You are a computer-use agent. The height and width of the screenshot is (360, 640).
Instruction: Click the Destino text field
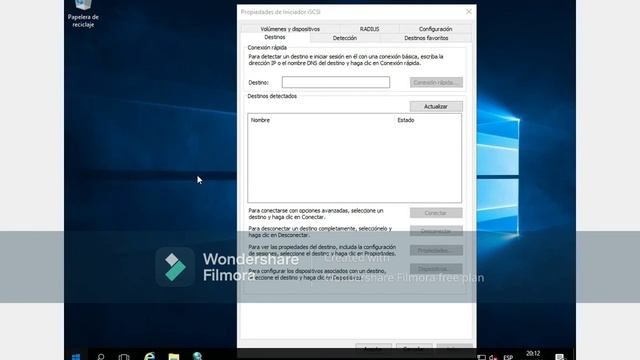(336, 82)
